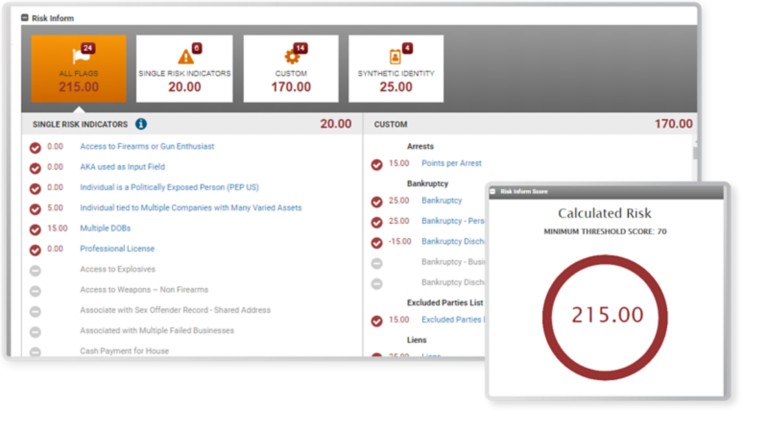Image resolution: width=768 pixels, height=432 pixels.
Task: Open Individual tied to Multiple Companies link
Action: click(191, 208)
